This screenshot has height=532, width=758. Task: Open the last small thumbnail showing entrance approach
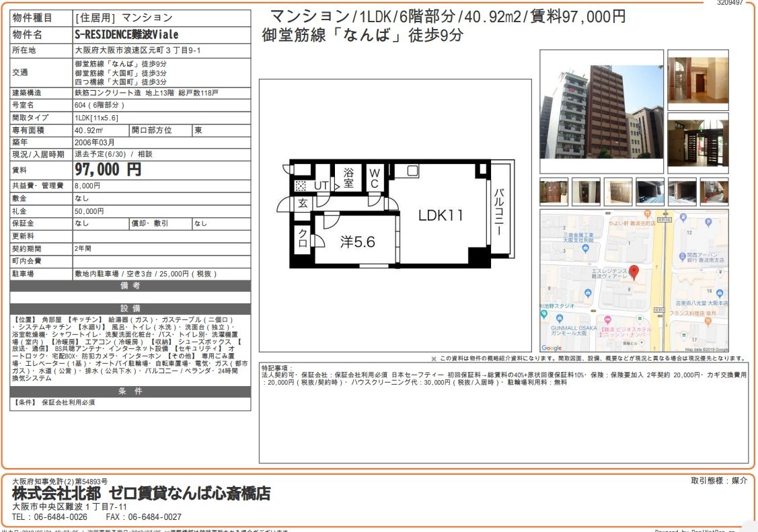pos(714,192)
